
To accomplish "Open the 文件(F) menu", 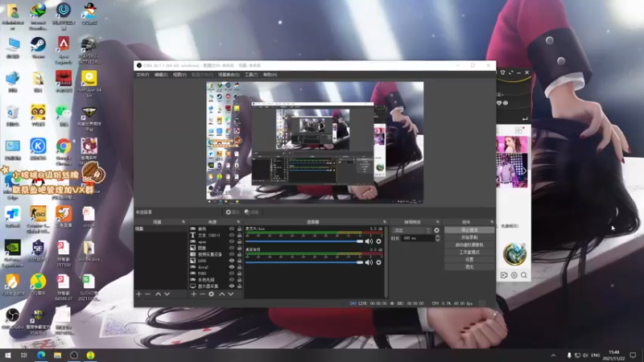I will tap(142, 75).
